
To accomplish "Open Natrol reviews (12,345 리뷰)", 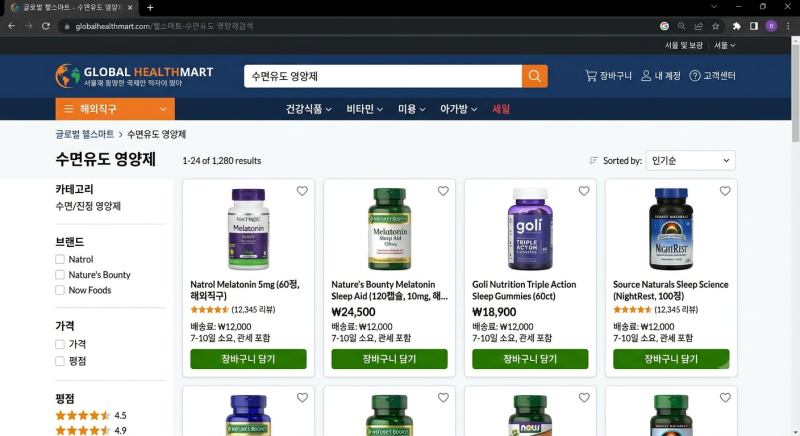I will 253,310.
